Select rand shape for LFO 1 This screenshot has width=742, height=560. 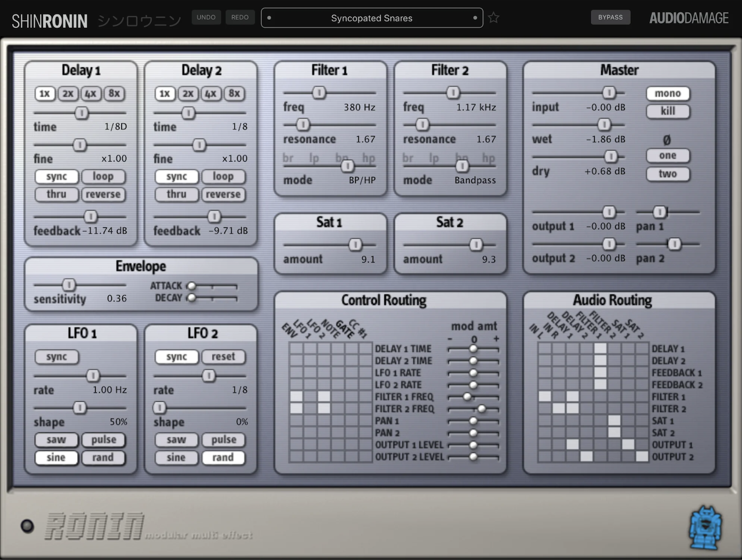(x=103, y=457)
